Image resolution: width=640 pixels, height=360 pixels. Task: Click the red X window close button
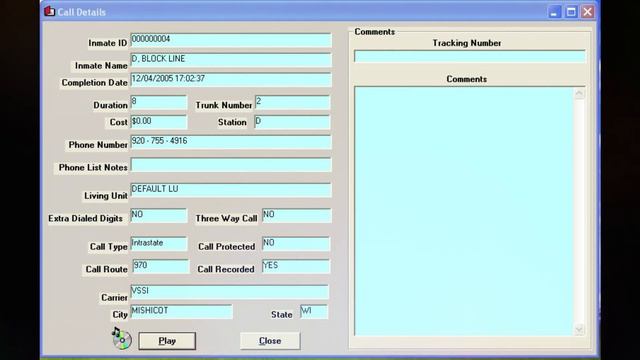pyautogui.click(x=587, y=12)
